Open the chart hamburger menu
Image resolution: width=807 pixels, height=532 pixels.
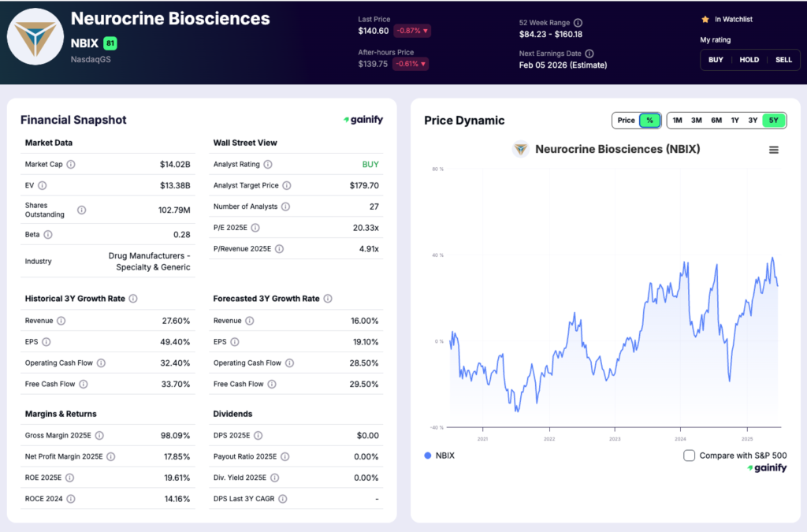(773, 149)
